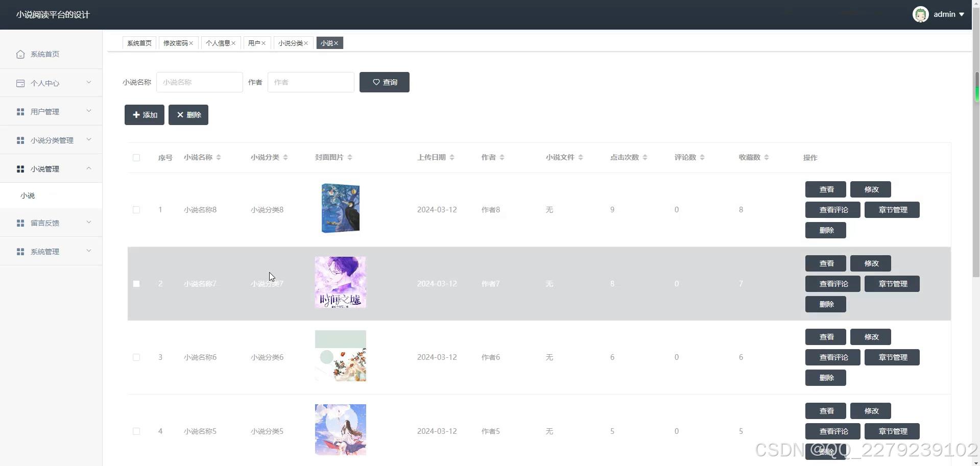Close the 小说分类 tab

pos(306,43)
